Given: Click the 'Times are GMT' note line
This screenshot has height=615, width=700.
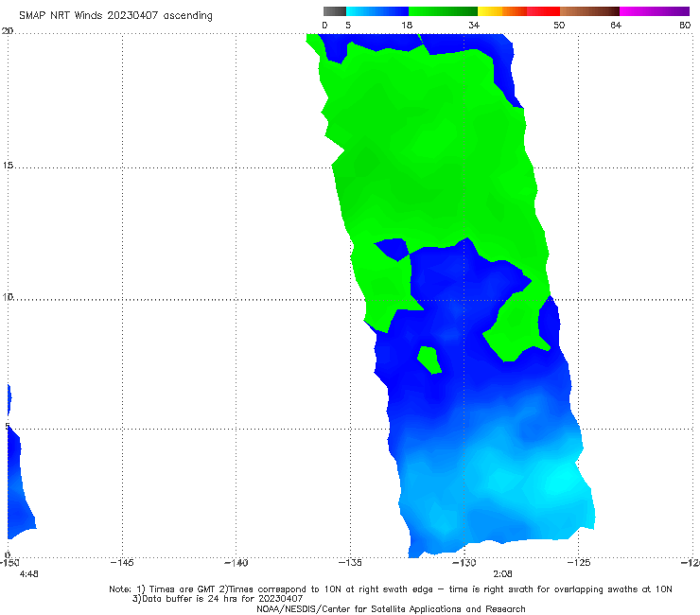Looking at the screenshot, I should pos(390,589).
